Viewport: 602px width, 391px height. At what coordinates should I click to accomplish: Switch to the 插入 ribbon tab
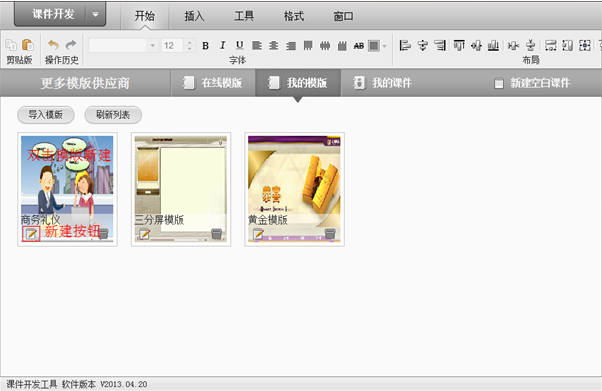[x=194, y=16]
